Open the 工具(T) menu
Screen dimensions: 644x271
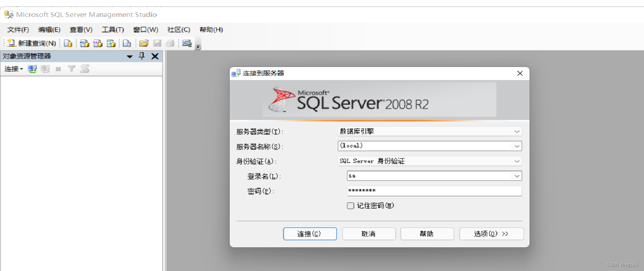(113, 29)
